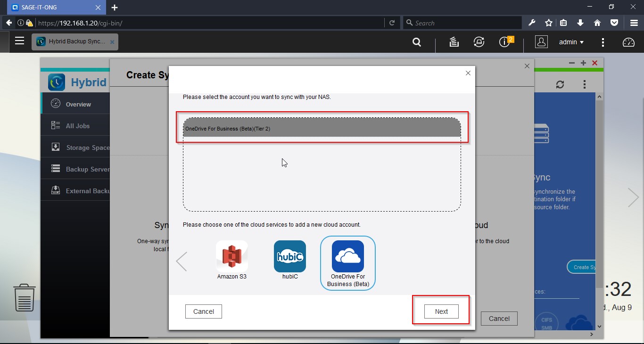Click the QTS search magnifier icon

[417, 42]
